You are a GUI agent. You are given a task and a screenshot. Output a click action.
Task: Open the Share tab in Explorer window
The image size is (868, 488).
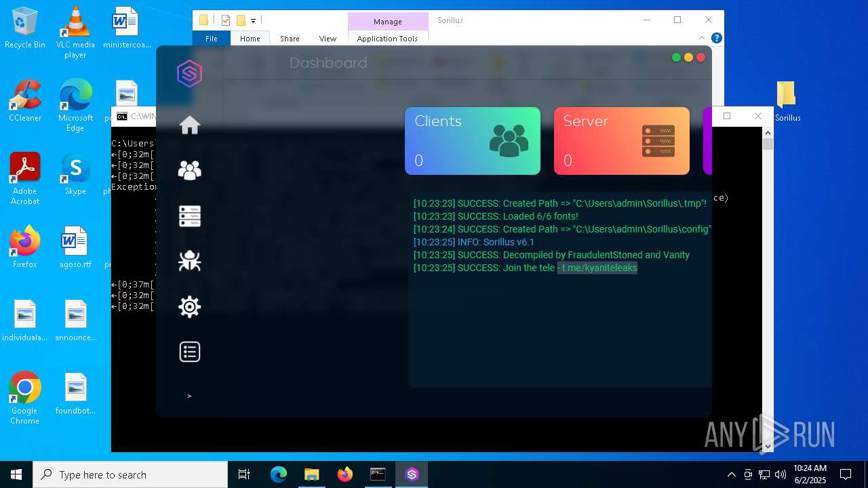(290, 39)
